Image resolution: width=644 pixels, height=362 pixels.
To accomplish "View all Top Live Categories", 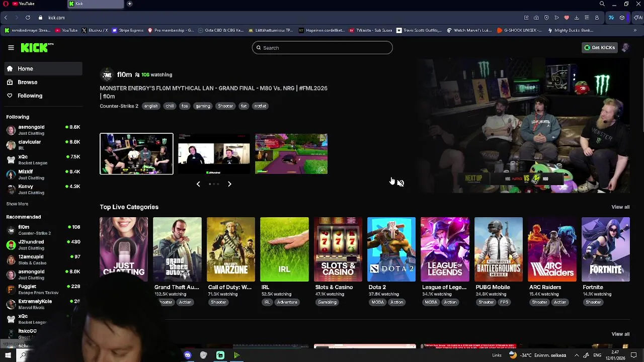I will 620,207.
